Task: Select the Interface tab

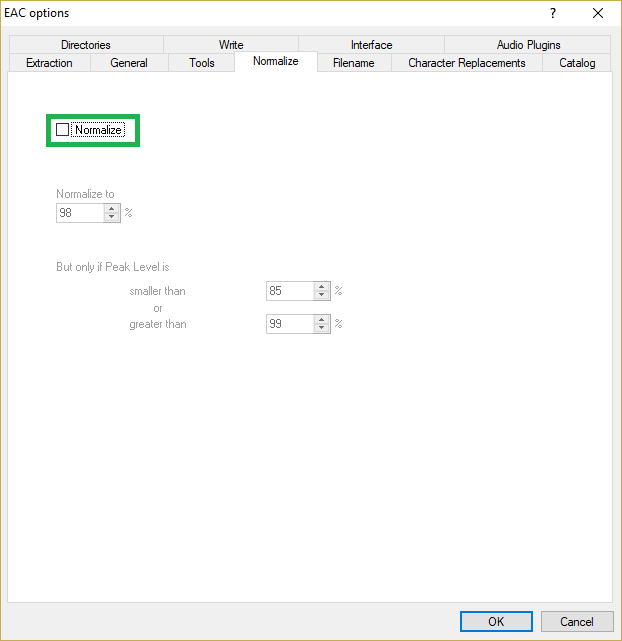Action: tap(371, 45)
